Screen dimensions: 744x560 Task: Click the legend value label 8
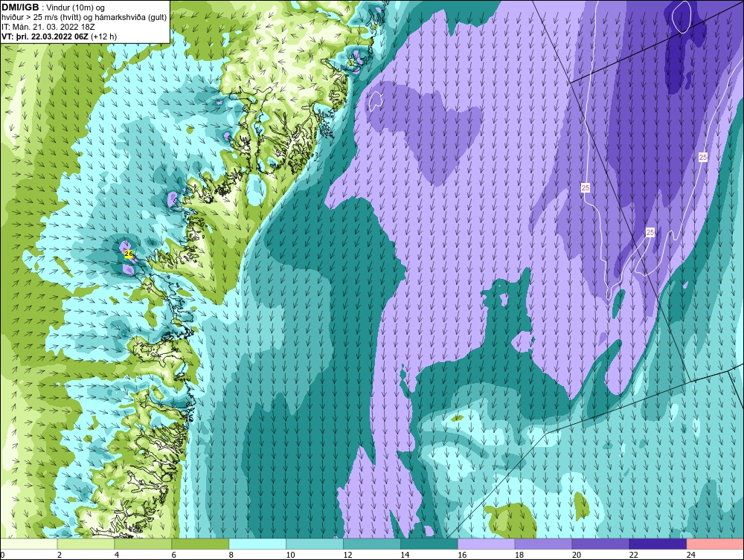231,555
